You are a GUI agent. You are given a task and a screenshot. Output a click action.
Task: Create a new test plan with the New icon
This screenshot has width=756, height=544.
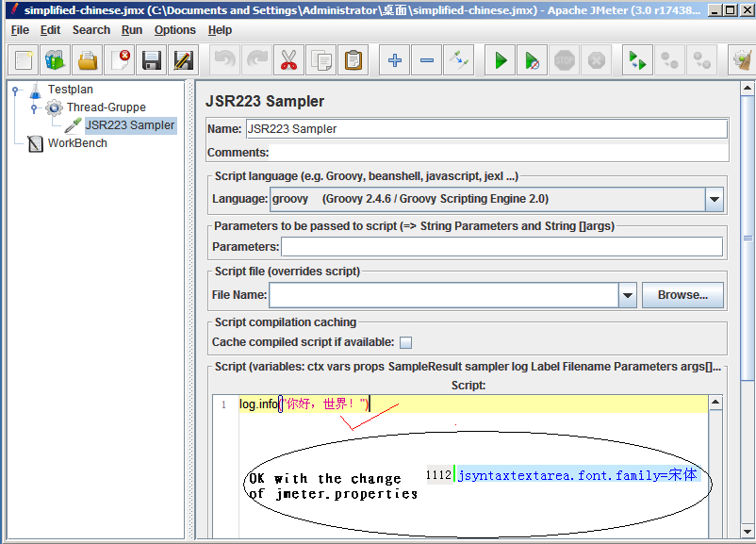pos(25,59)
